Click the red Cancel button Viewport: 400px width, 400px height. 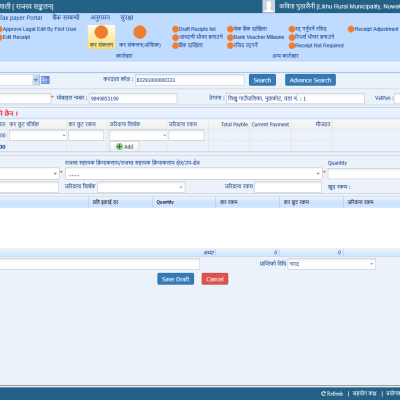pos(215,279)
